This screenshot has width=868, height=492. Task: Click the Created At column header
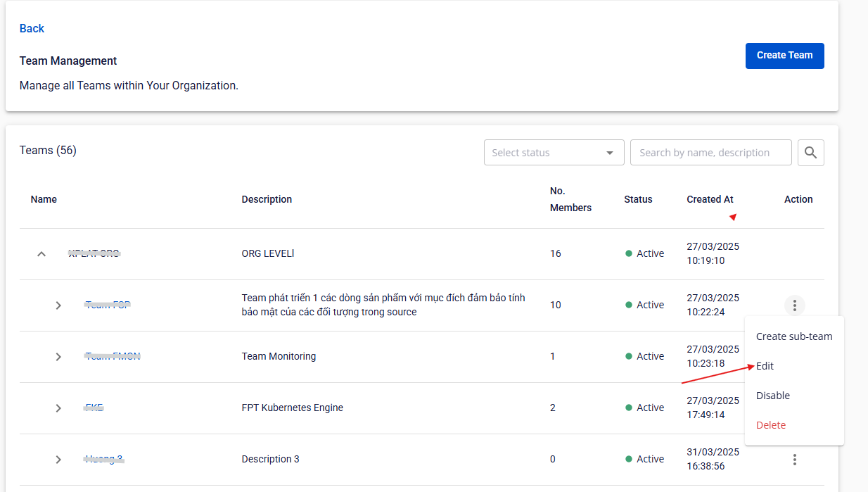pyautogui.click(x=710, y=199)
